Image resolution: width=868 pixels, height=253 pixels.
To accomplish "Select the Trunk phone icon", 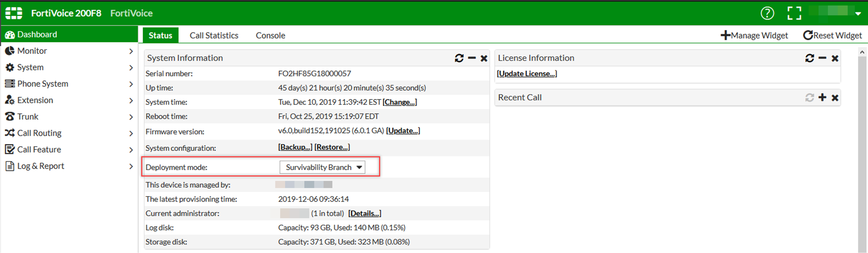I will pos(9,116).
